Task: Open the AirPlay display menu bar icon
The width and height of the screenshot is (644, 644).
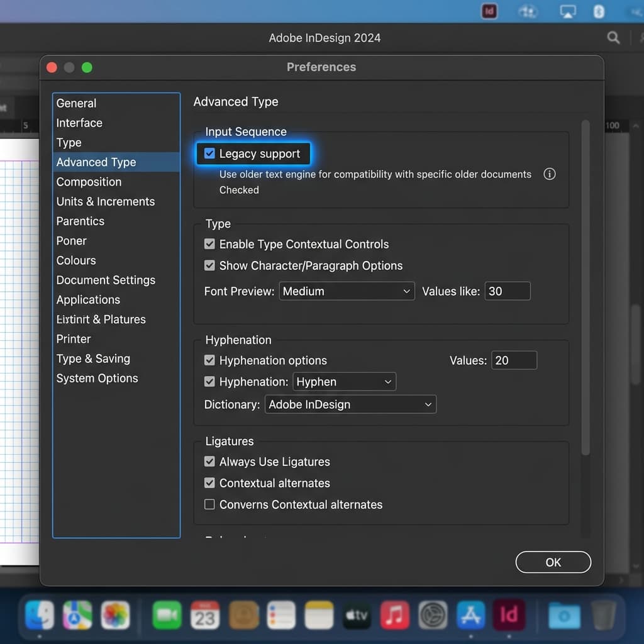Action: 568,11
